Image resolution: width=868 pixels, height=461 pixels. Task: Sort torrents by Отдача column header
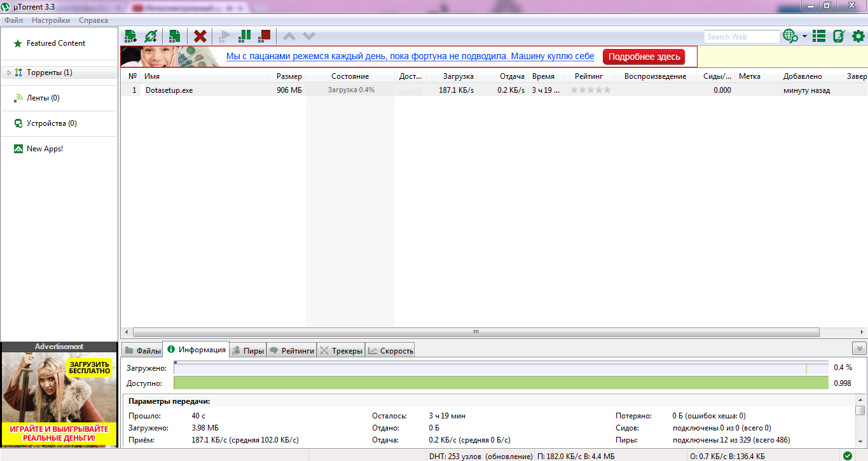(x=512, y=76)
